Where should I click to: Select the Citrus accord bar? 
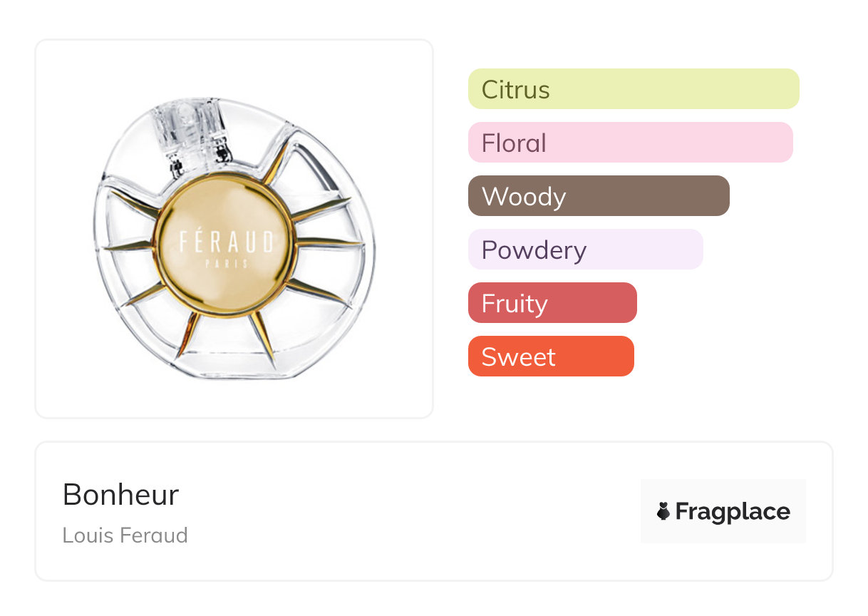(x=633, y=89)
